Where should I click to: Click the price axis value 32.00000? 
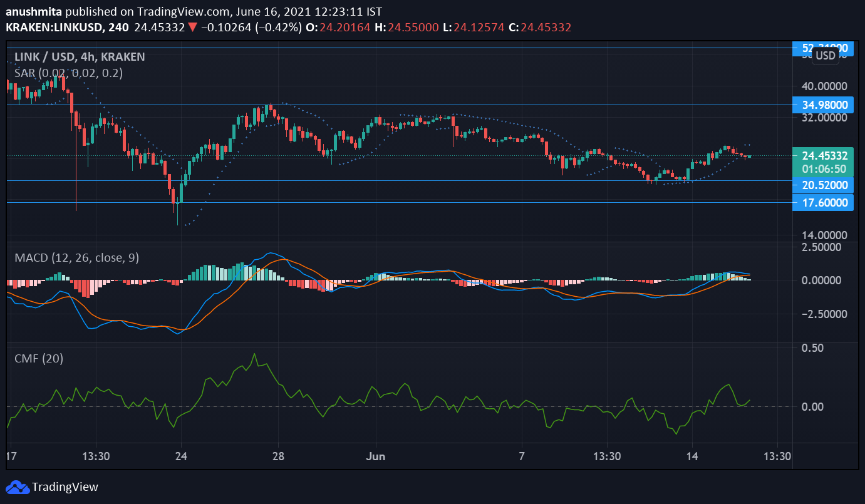point(823,118)
